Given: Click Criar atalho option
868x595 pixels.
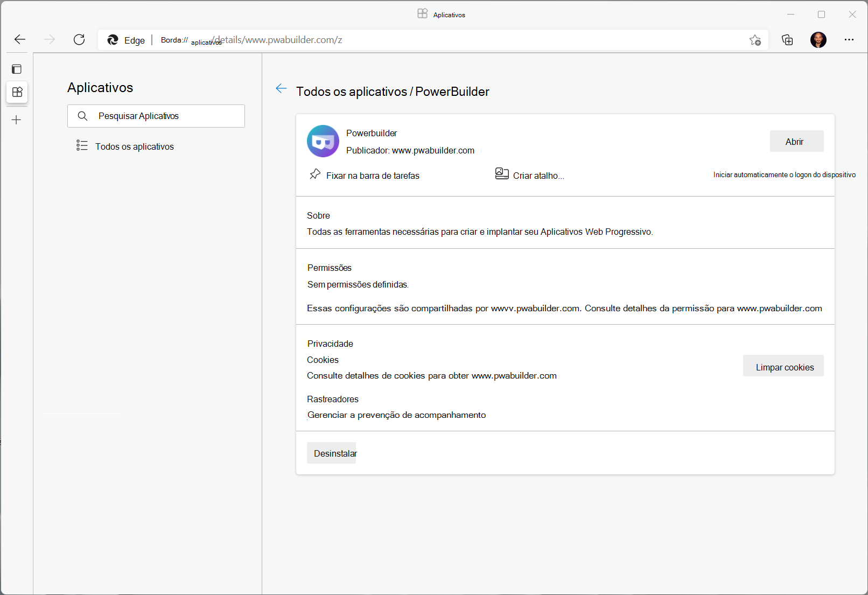Looking at the screenshot, I should [538, 176].
